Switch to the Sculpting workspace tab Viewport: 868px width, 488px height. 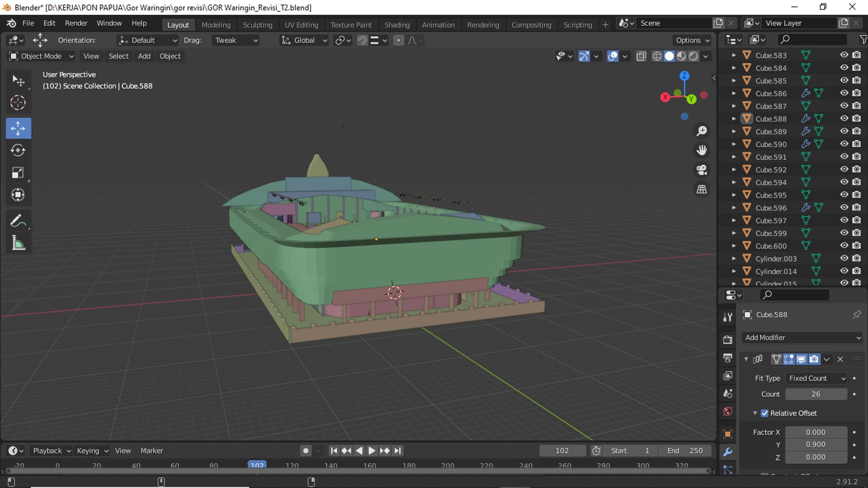257,25
